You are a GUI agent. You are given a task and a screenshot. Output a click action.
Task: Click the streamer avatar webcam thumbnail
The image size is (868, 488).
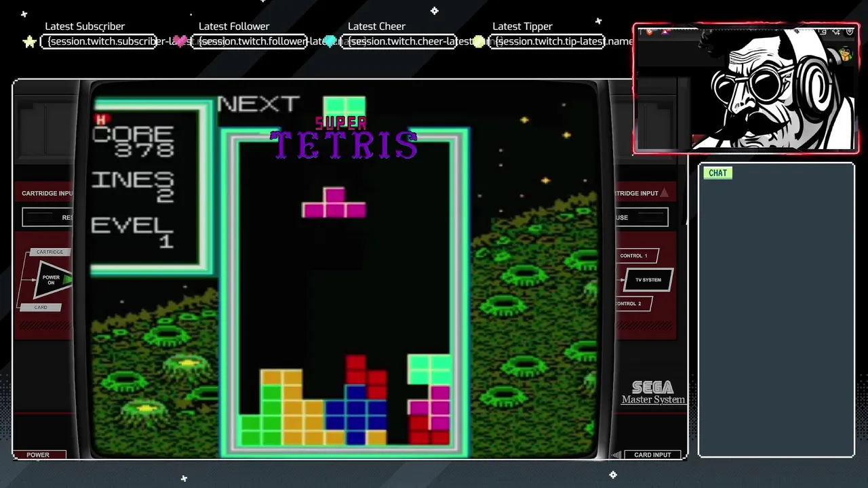click(746, 89)
